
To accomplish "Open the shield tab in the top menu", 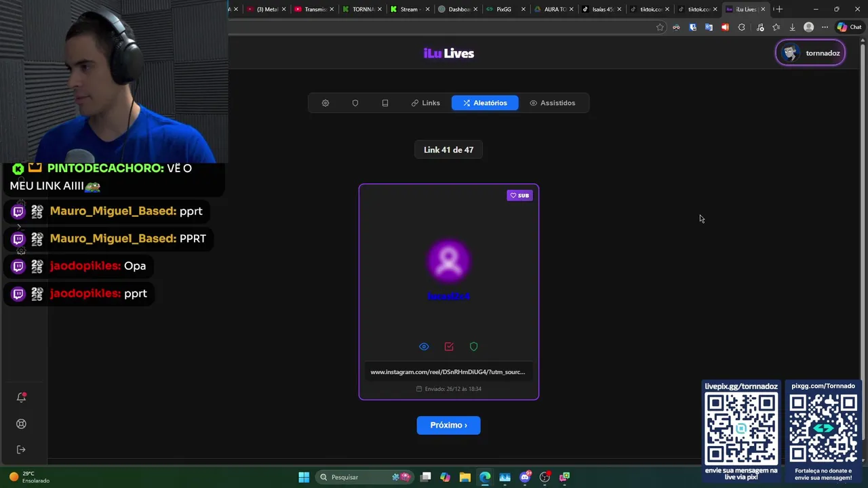I will (x=355, y=103).
